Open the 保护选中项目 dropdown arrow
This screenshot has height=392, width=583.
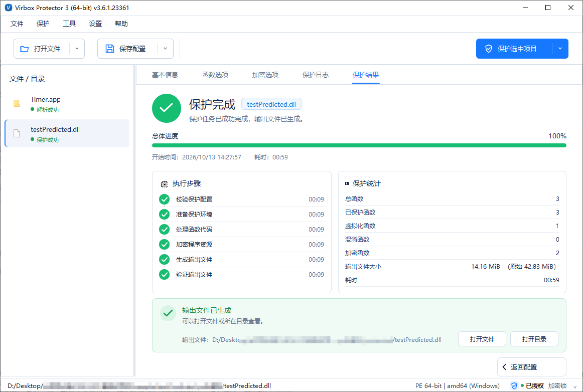[560, 49]
